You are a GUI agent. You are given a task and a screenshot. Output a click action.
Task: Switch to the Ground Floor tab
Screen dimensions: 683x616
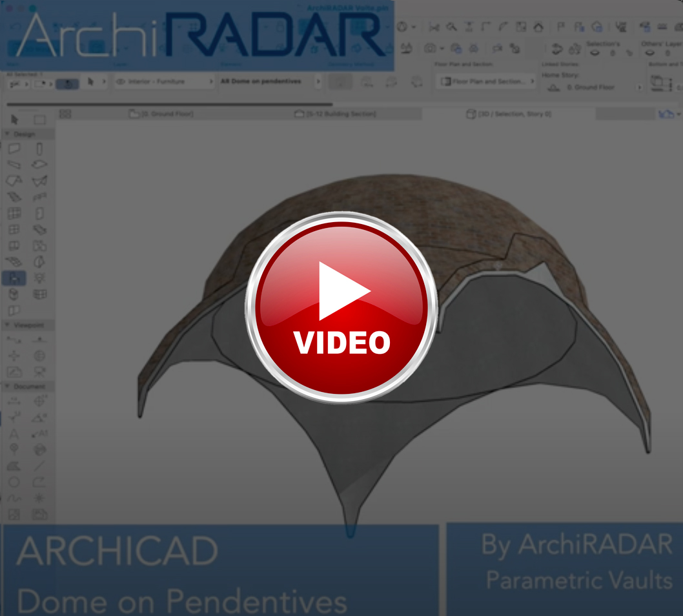pyautogui.click(x=161, y=114)
